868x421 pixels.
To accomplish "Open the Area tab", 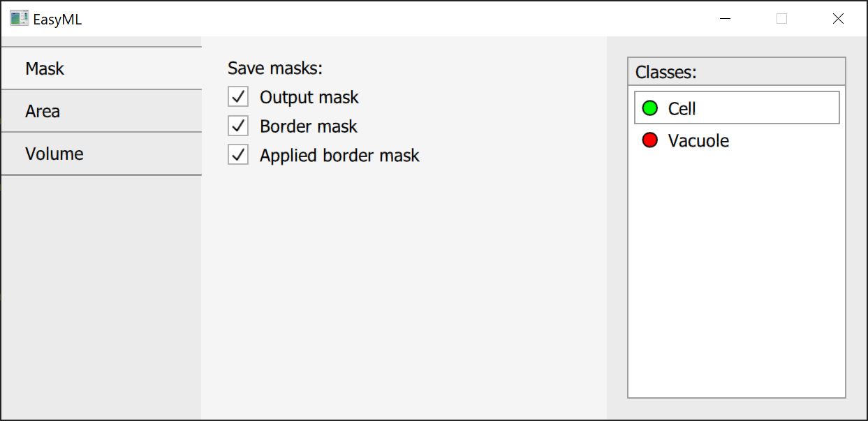I will (x=101, y=111).
